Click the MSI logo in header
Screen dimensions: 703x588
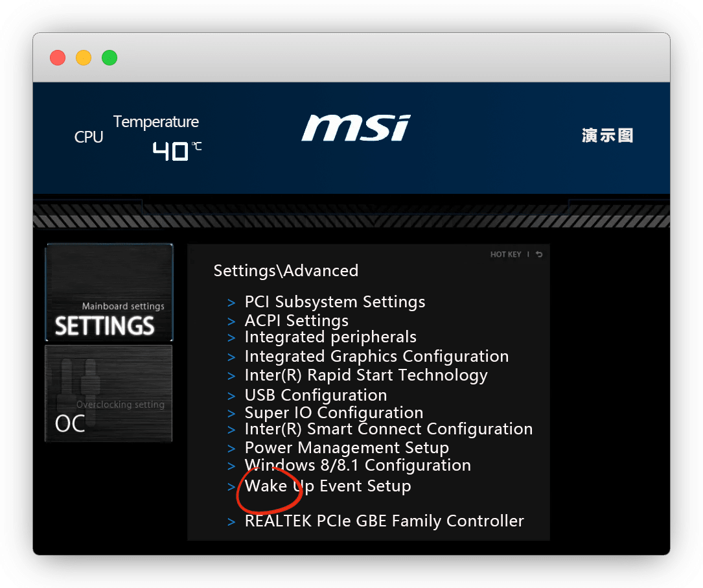[356, 128]
